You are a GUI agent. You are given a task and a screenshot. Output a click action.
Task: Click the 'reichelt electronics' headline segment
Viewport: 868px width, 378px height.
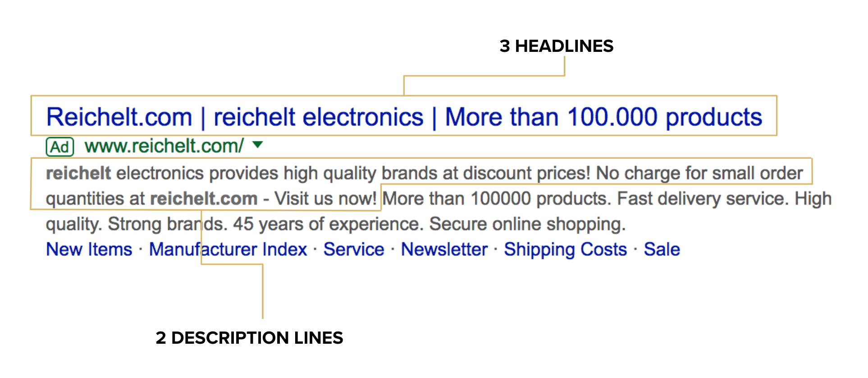pyautogui.click(x=318, y=117)
